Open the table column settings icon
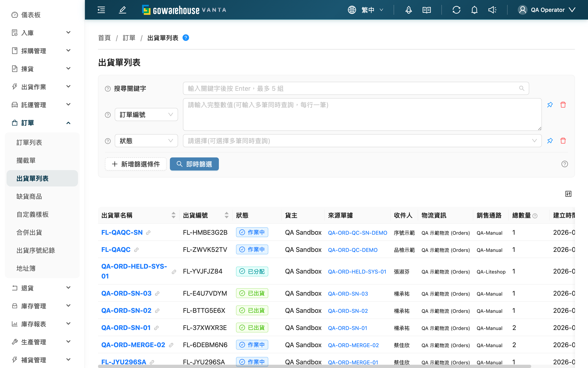 point(568,194)
